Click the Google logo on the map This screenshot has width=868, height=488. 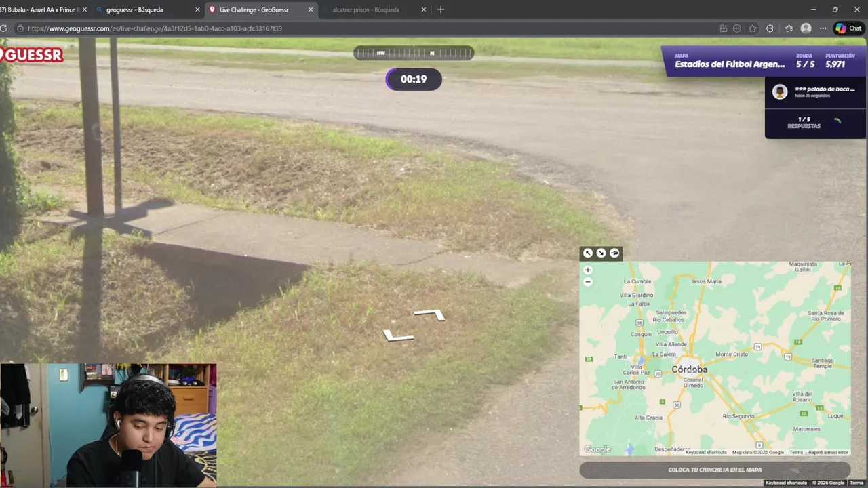(597, 449)
